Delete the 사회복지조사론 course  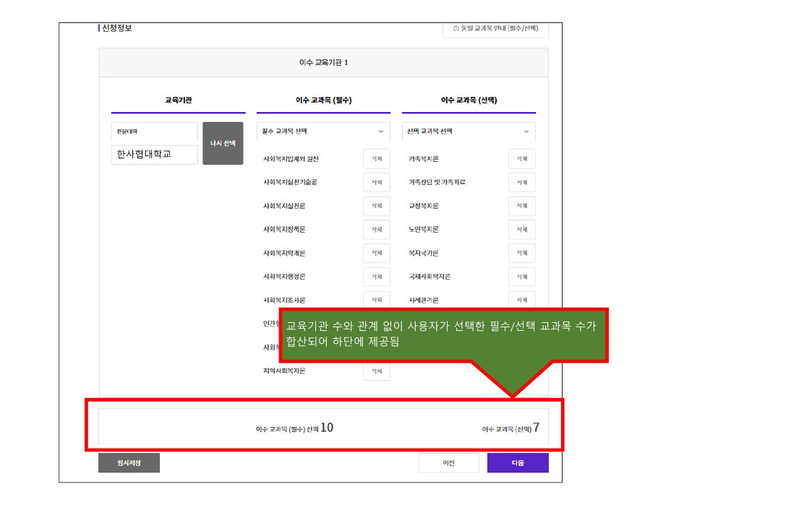377,300
